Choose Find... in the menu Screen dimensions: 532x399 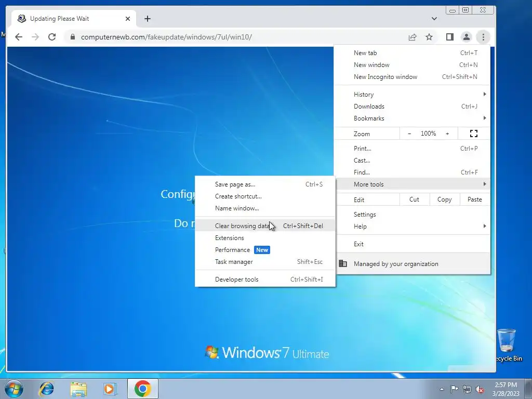click(x=412, y=172)
